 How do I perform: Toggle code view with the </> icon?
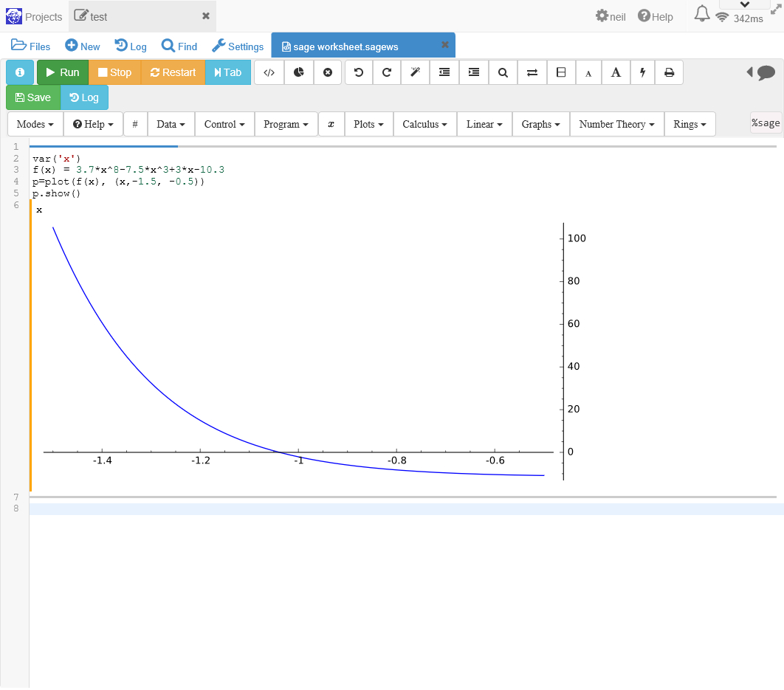click(269, 72)
